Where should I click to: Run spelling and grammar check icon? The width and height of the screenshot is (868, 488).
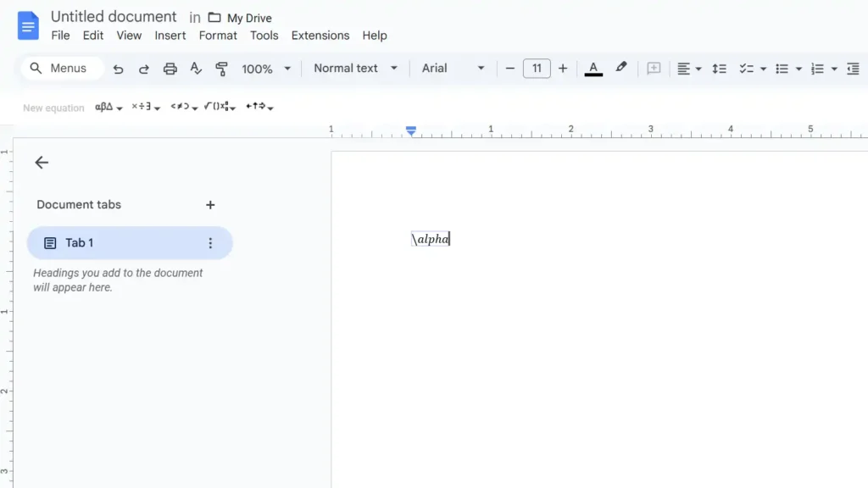pyautogui.click(x=196, y=69)
